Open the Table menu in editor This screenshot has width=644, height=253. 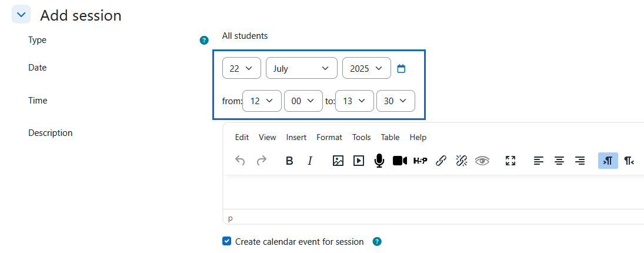pyautogui.click(x=390, y=137)
